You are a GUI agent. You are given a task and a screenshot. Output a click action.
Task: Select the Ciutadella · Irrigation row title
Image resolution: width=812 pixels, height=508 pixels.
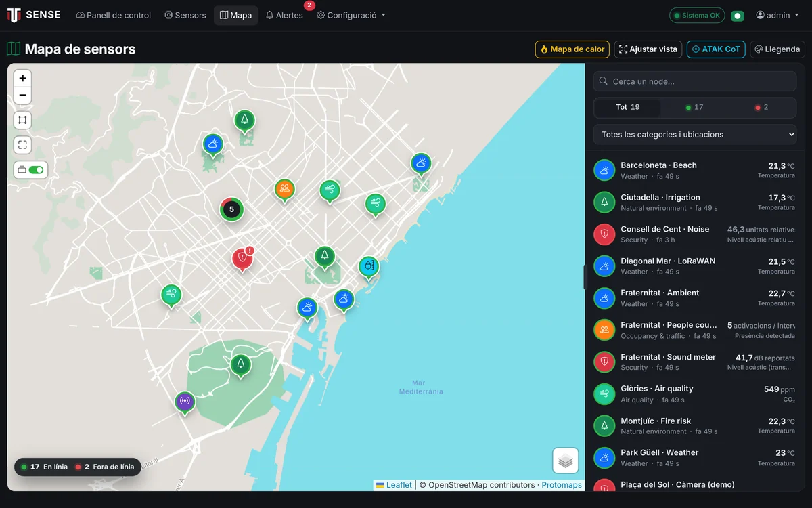point(660,198)
